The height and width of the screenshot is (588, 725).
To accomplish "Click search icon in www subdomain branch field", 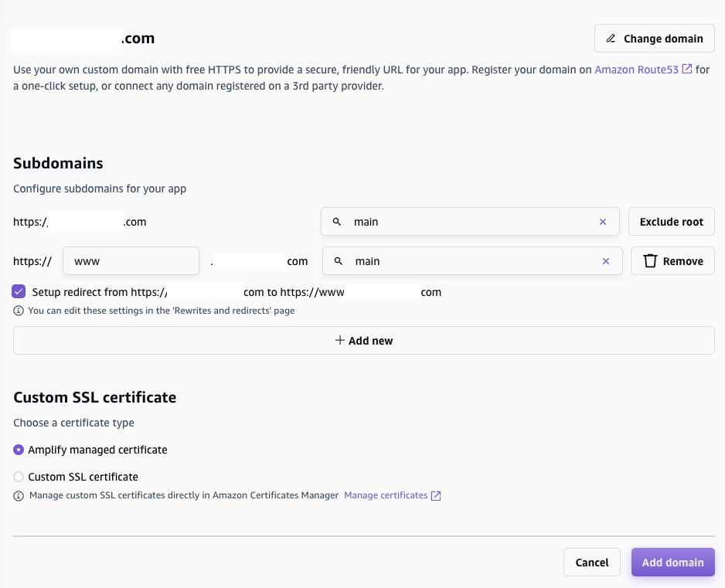I will tap(339, 261).
